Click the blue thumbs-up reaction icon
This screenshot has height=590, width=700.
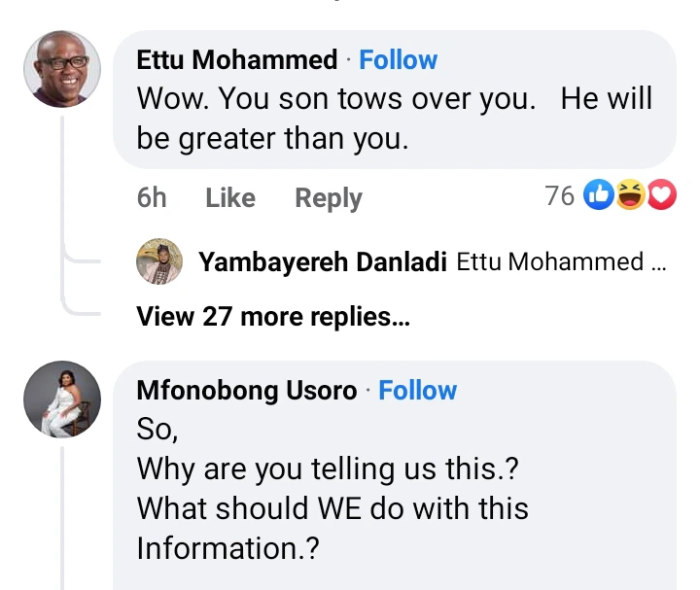coord(596,196)
